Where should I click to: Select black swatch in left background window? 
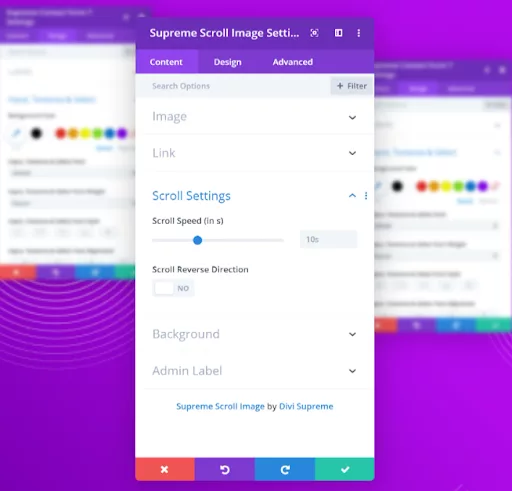pyautogui.click(x=36, y=133)
